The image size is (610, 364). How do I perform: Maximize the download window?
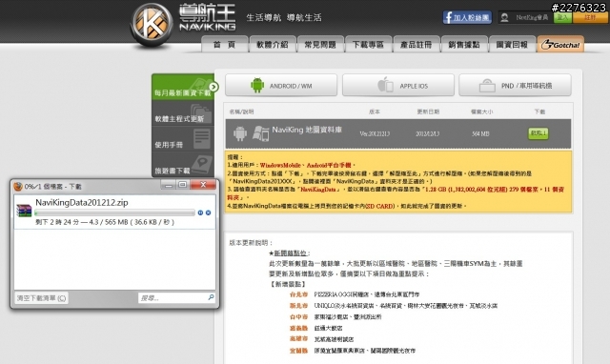click(x=183, y=185)
